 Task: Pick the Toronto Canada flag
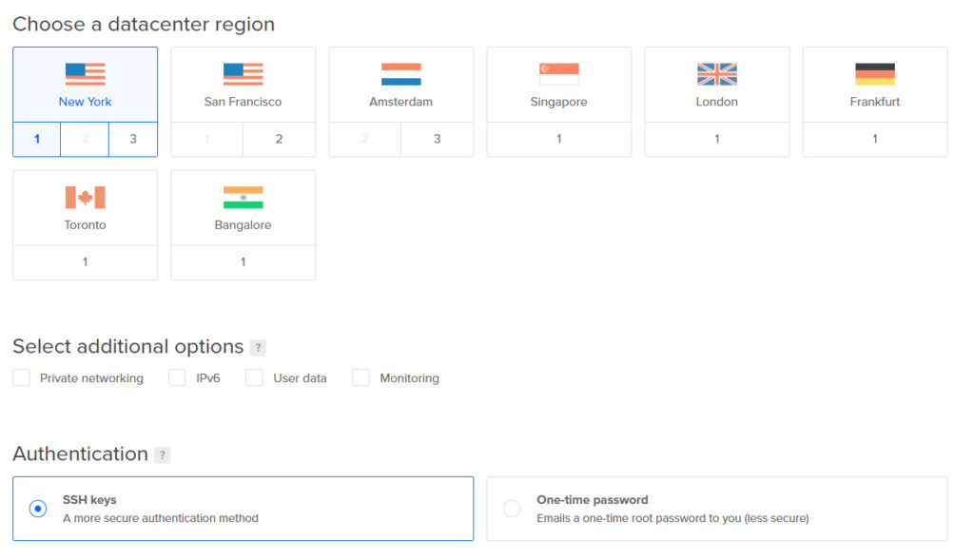(85, 198)
